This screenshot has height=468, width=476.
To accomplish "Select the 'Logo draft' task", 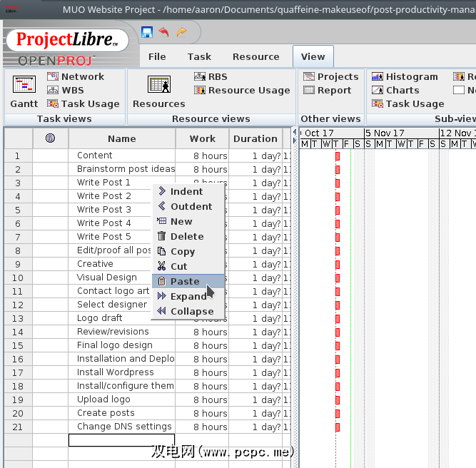I will (x=100, y=318).
